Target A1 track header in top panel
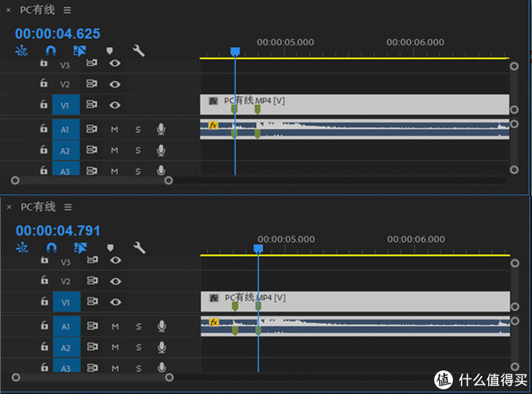This screenshot has width=532, height=394. coord(66,129)
